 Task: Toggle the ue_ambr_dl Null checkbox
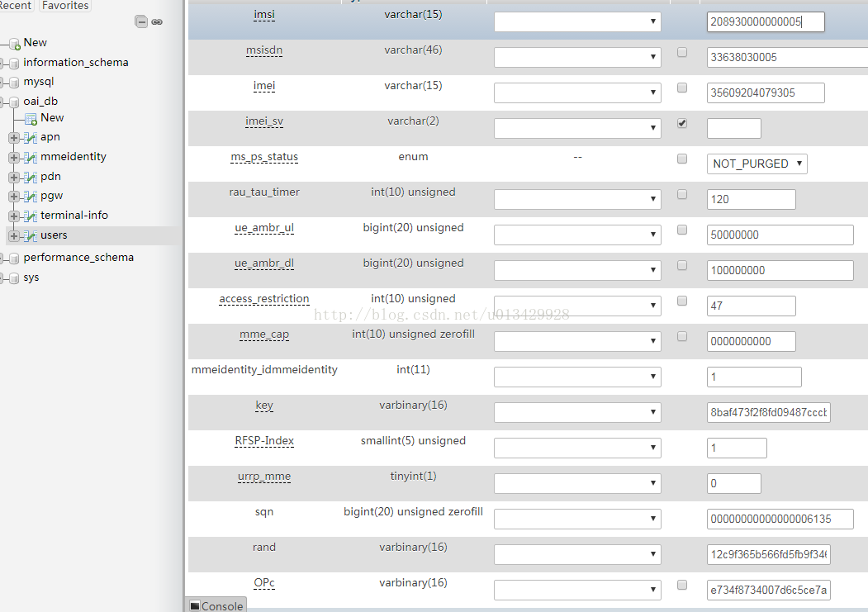click(x=682, y=265)
